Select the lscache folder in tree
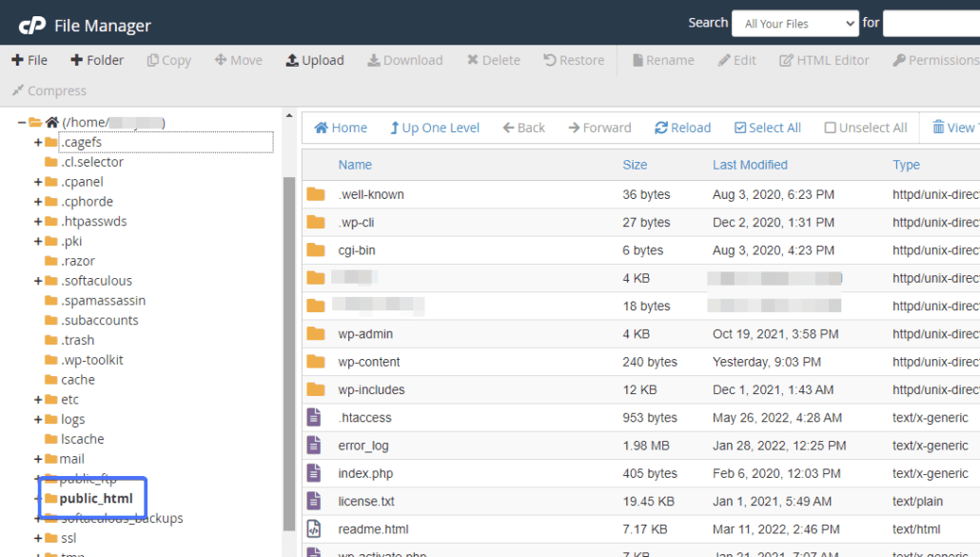The height and width of the screenshot is (557, 980). (82, 439)
